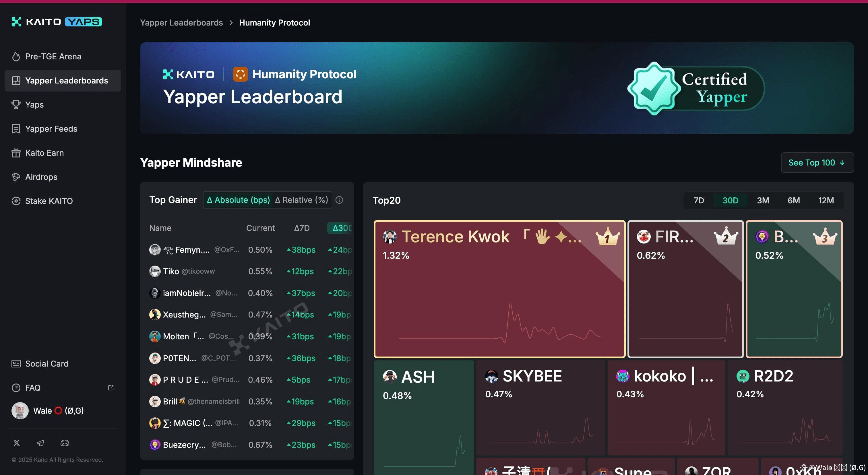
Task: Open the kokoko mindshare card
Action: click(x=666, y=408)
